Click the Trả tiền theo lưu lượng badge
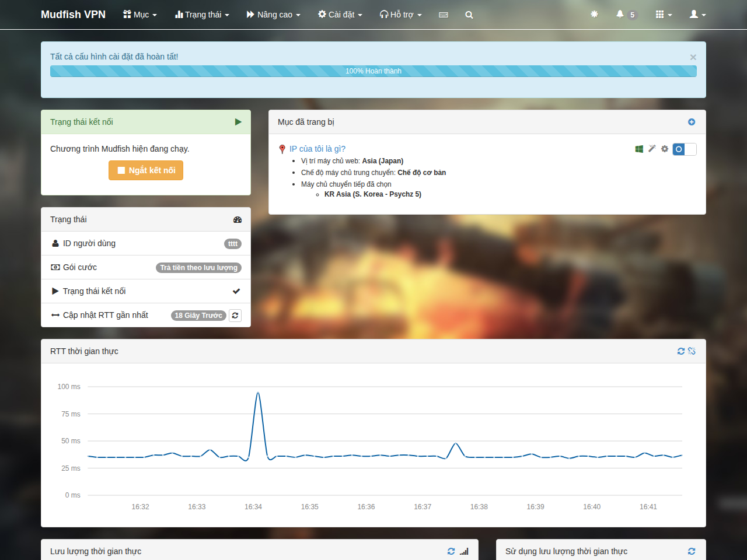Image resolution: width=747 pixels, height=560 pixels. coord(199,268)
